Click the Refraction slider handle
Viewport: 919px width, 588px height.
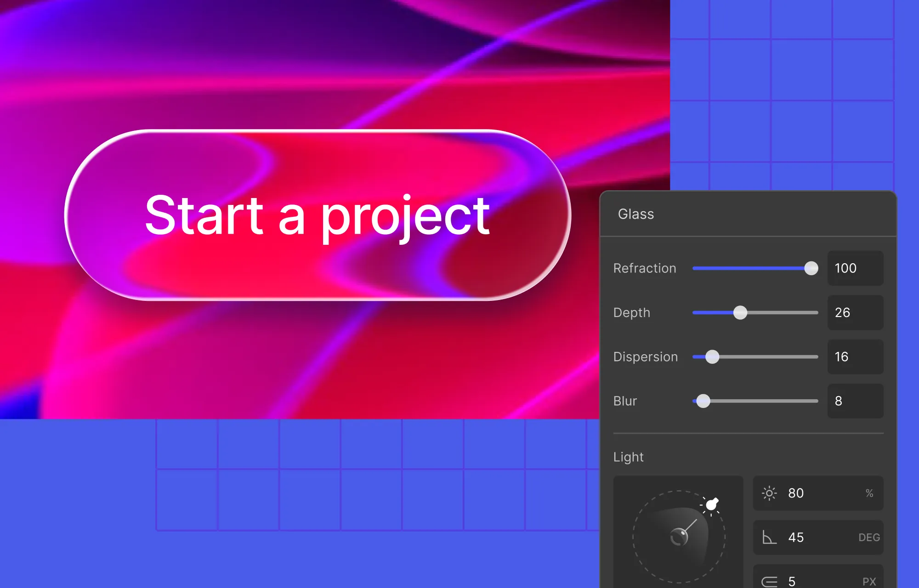click(811, 268)
